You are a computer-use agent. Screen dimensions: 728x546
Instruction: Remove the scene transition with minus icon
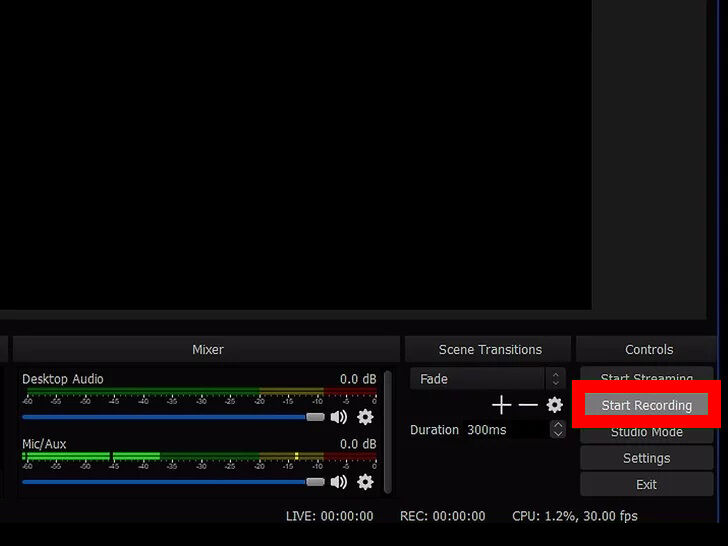tap(528, 405)
